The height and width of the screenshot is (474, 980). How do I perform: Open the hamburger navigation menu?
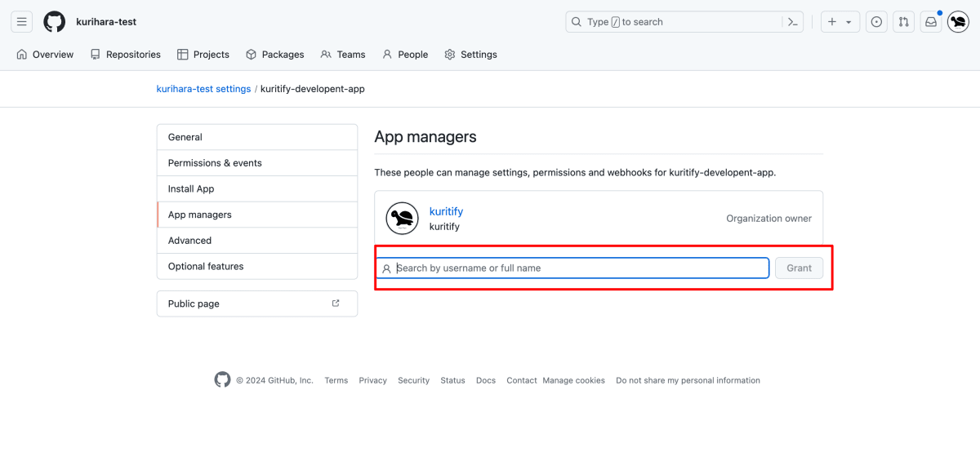pos(22,22)
